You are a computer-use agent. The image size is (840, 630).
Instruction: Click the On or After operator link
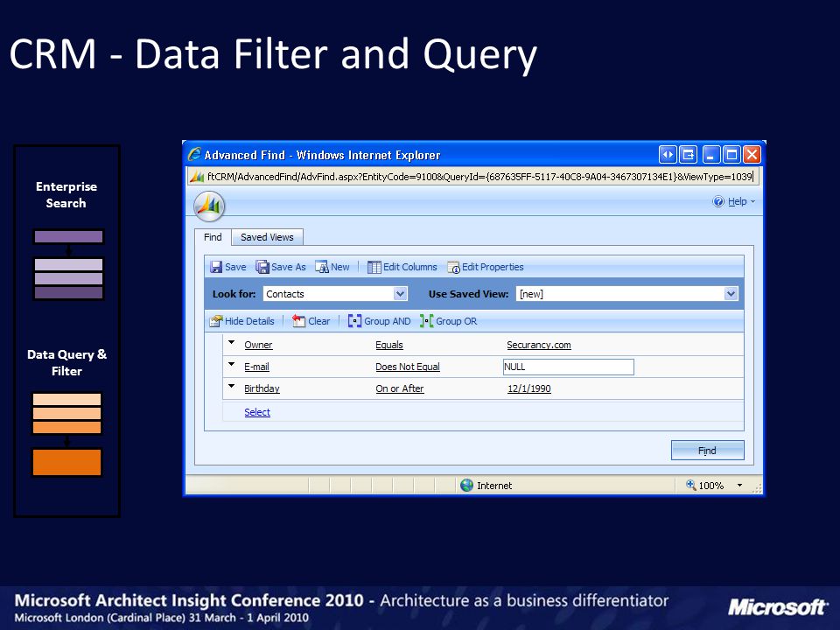400,388
